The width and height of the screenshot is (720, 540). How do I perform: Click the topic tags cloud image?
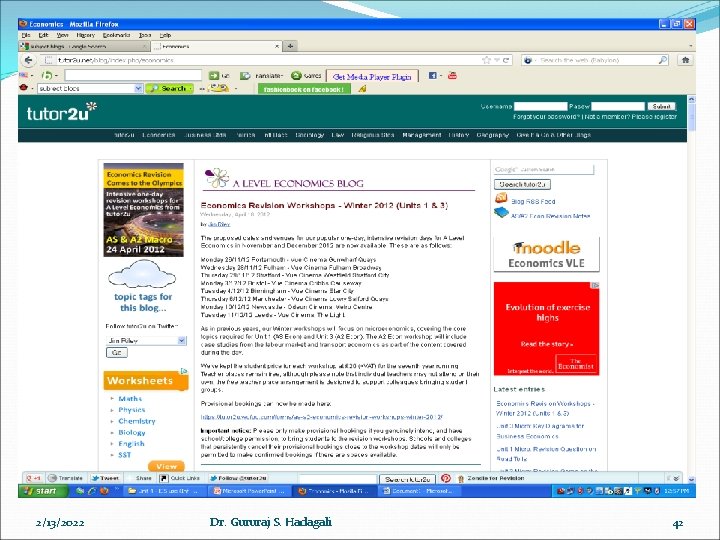[x=142, y=274]
